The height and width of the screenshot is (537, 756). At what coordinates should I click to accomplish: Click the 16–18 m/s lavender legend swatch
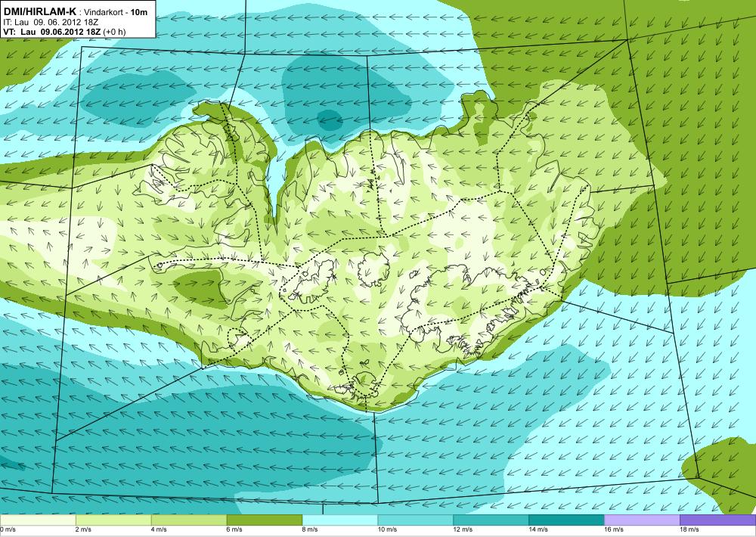coord(642,520)
